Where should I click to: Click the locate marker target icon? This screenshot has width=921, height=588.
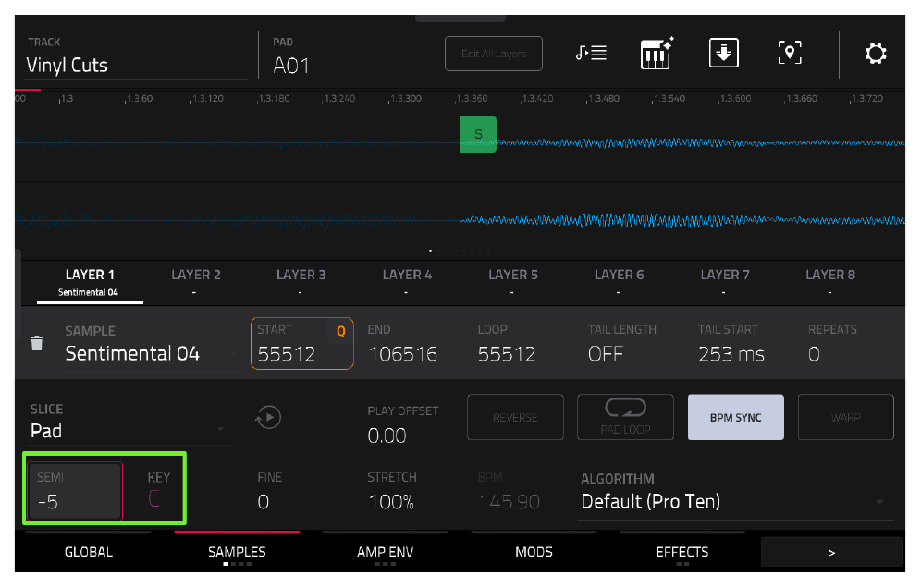pos(790,54)
